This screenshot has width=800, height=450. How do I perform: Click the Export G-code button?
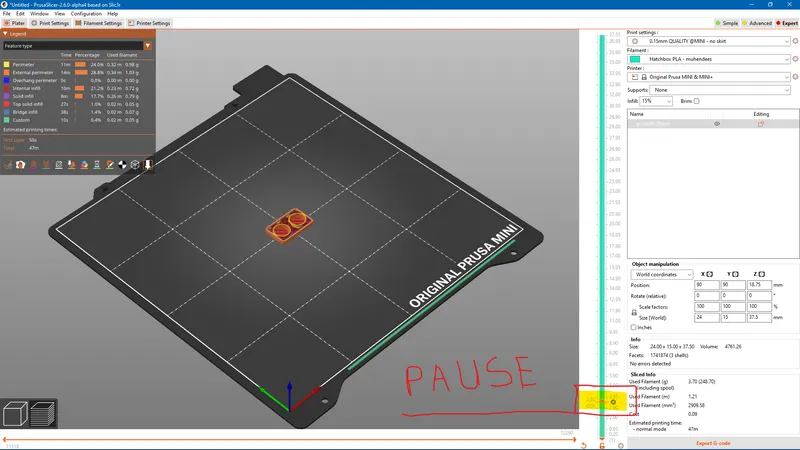(712, 442)
